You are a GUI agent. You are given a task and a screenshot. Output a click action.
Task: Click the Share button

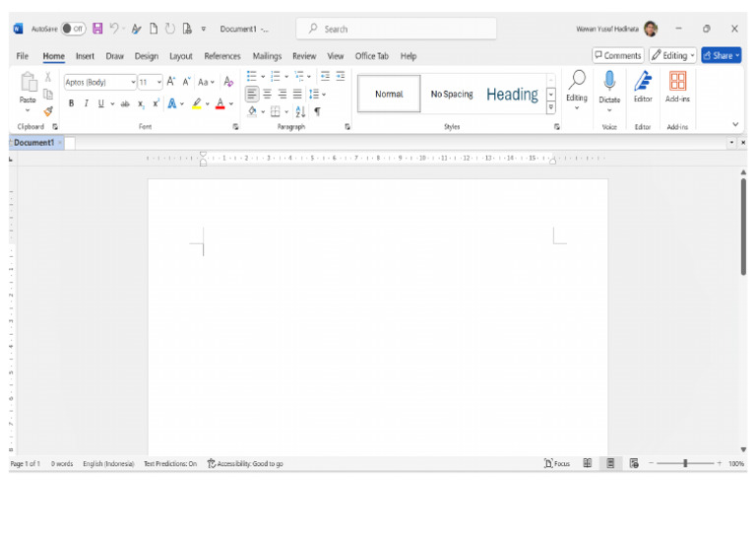(721, 55)
